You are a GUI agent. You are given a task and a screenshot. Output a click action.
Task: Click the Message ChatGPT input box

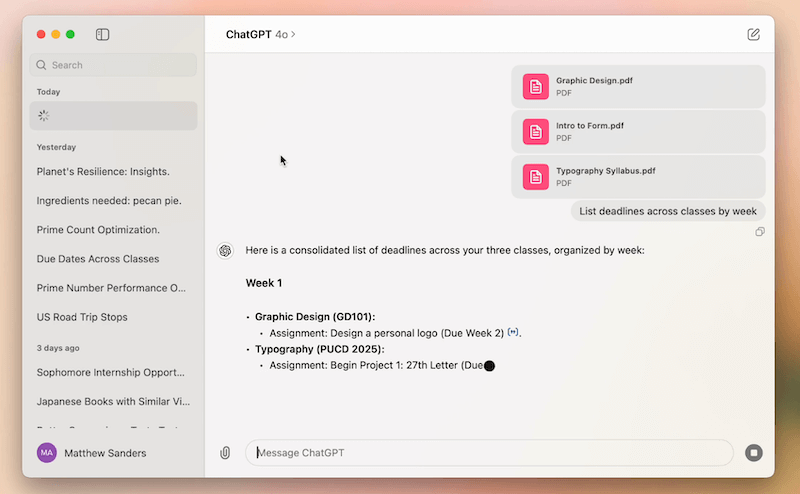pos(489,453)
